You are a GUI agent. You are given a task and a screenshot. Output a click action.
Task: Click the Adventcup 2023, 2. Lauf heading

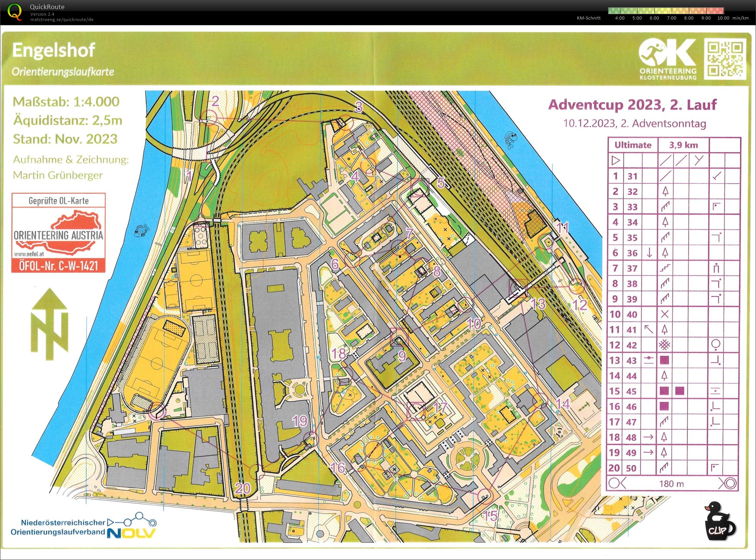[632, 104]
